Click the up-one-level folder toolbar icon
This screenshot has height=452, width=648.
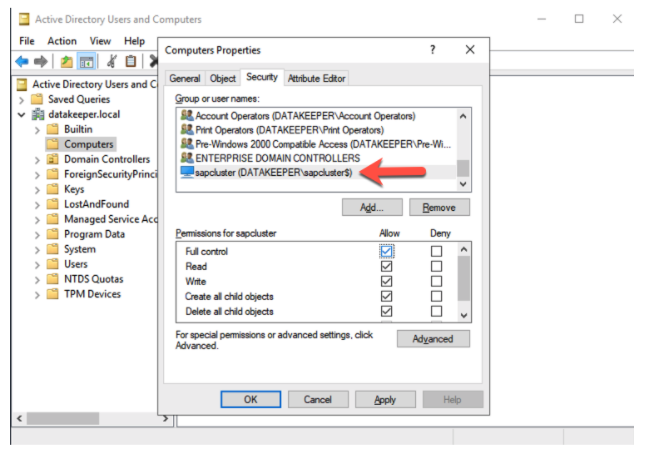point(66,62)
